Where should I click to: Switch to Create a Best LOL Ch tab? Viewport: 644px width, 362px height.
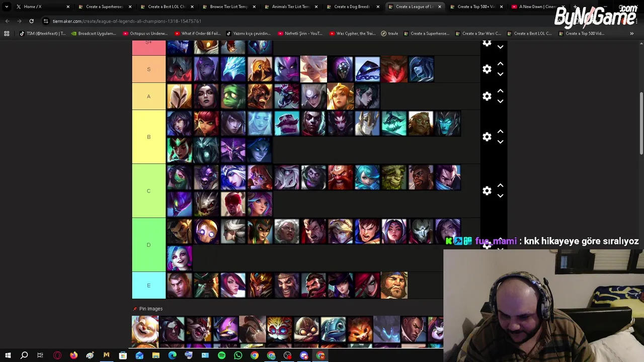click(x=167, y=7)
